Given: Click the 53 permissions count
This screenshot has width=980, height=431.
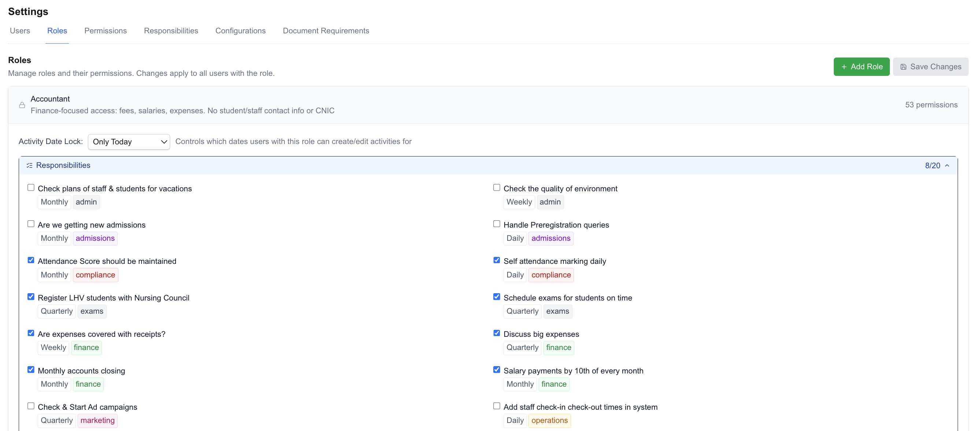Looking at the screenshot, I should pyautogui.click(x=931, y=105).
